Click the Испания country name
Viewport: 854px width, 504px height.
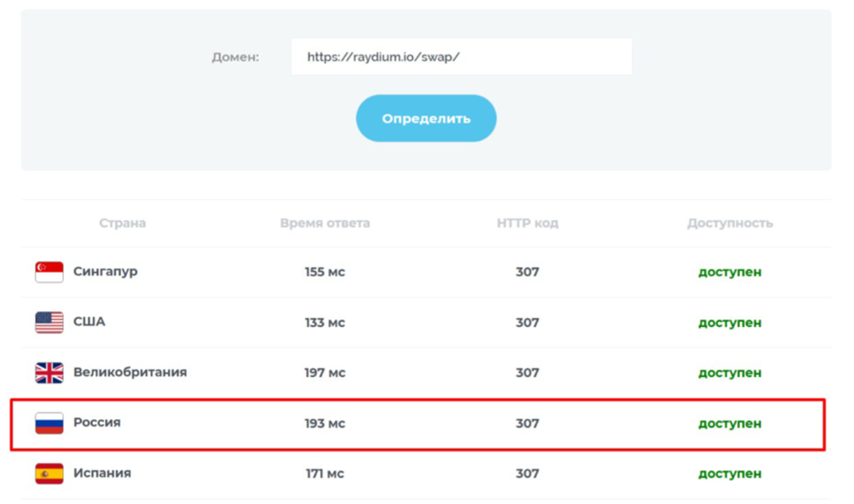tap(103, 473)
